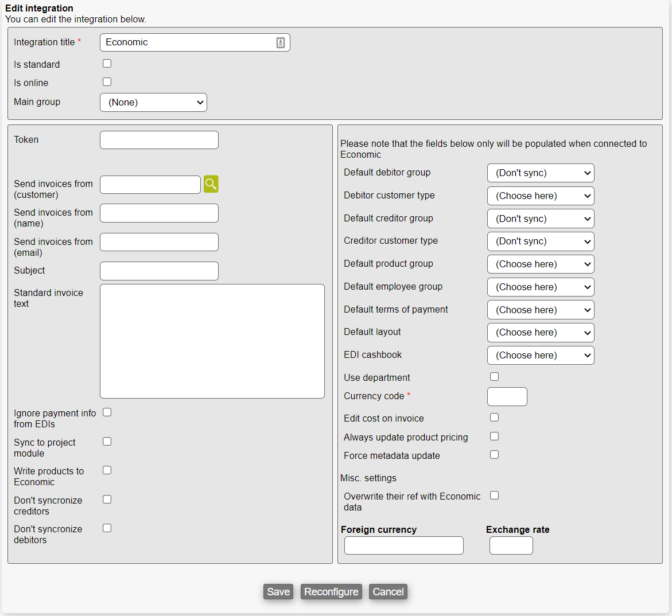Open the EDI cashbook dropdown
The width and height of the screenshot is (672, 616).
540,356
